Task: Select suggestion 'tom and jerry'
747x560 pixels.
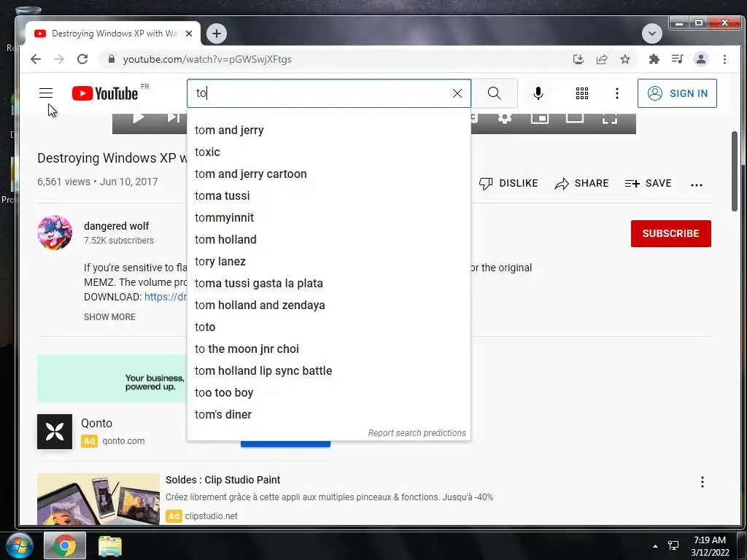Action: click(329, 130)
